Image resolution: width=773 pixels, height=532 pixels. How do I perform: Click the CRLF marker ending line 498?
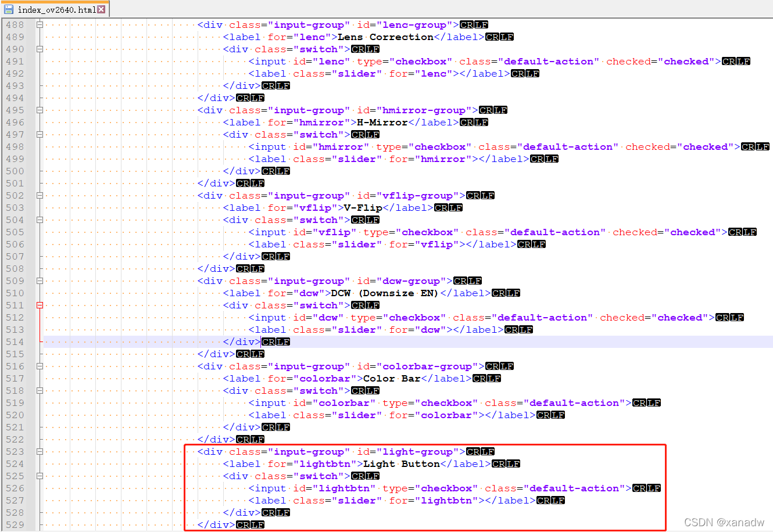click(756, 147)
